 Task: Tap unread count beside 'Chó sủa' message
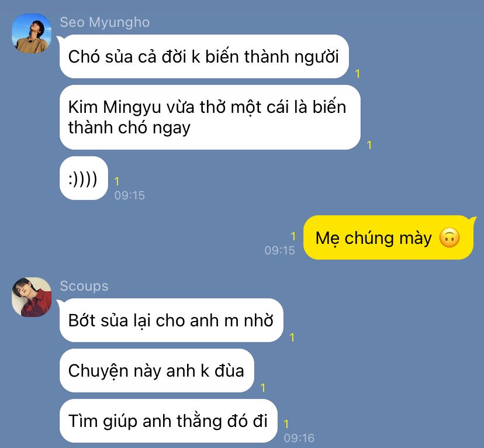[357, 74]
